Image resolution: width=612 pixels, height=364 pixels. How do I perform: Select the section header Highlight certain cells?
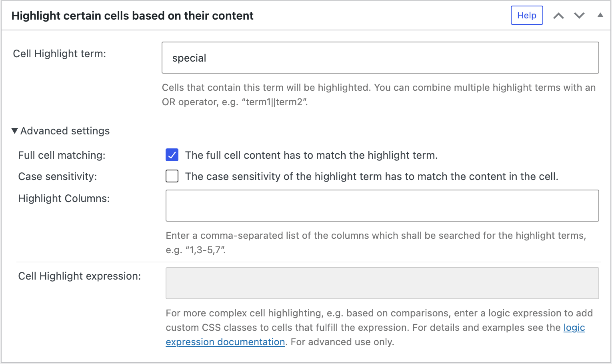coord(132,16)
